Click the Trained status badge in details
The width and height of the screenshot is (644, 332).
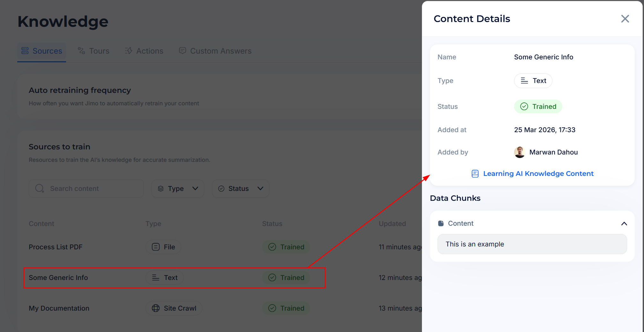[x=538, y=107]
